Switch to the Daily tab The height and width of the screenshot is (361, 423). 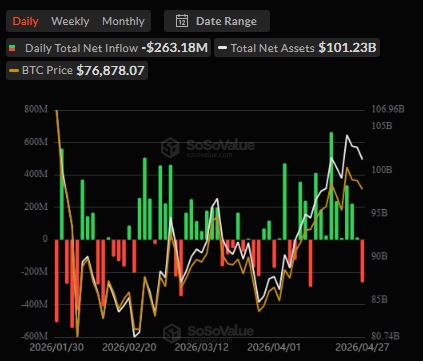coord(26,21)
